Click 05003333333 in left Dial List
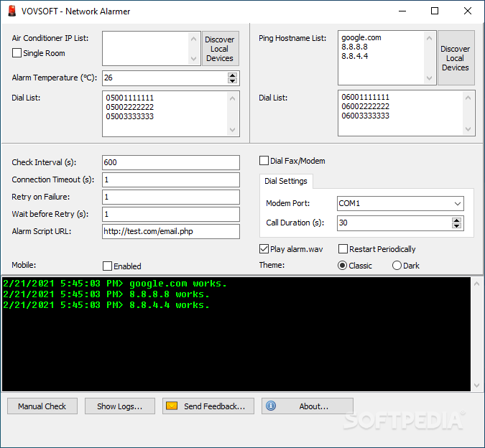The image size is (485, 448). (x=129, y=116)
